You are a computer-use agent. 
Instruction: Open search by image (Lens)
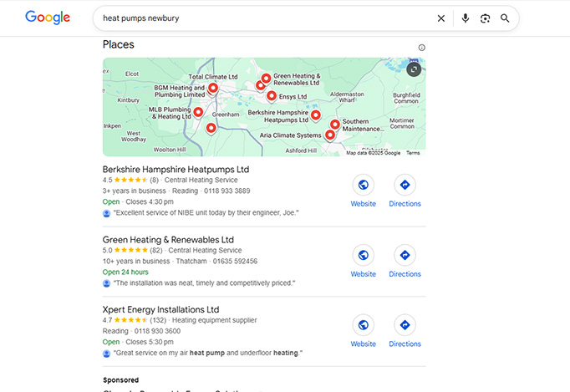tap(485, 18)
